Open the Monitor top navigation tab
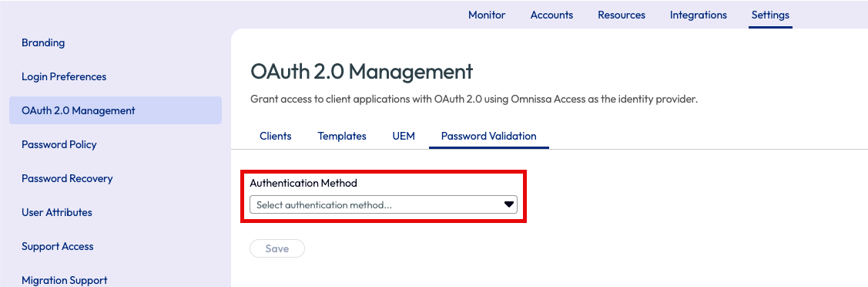This screenshot has width=868, height=287. click(x=487, y=15)
